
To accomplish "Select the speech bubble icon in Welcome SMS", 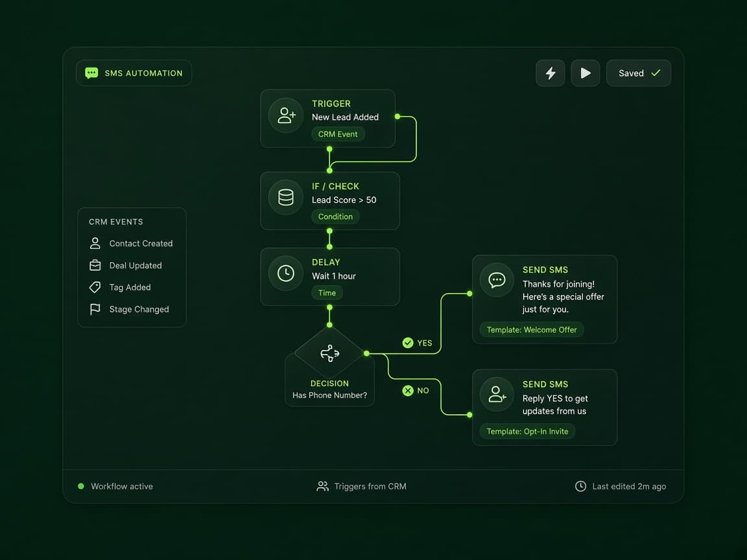I will click(x=497, y=280).
